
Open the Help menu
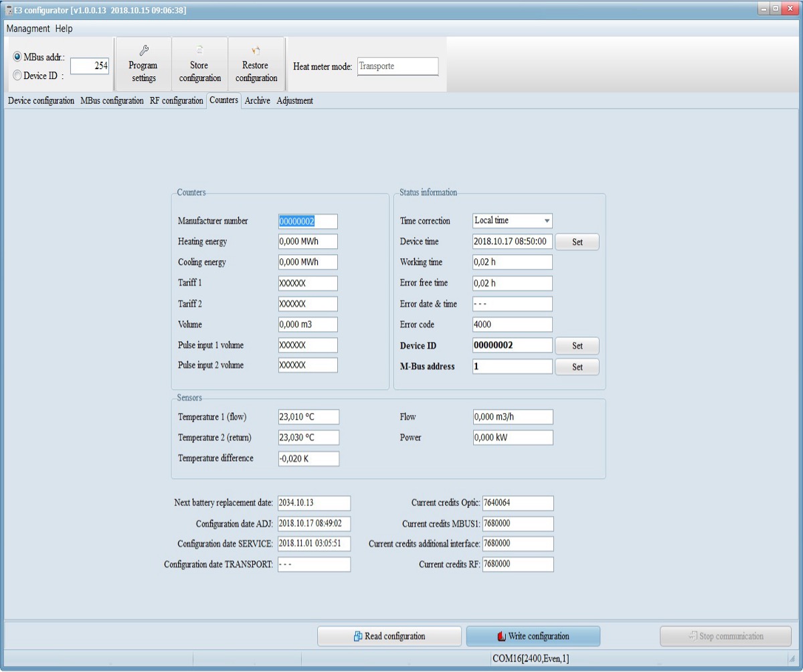click(64, 29)
